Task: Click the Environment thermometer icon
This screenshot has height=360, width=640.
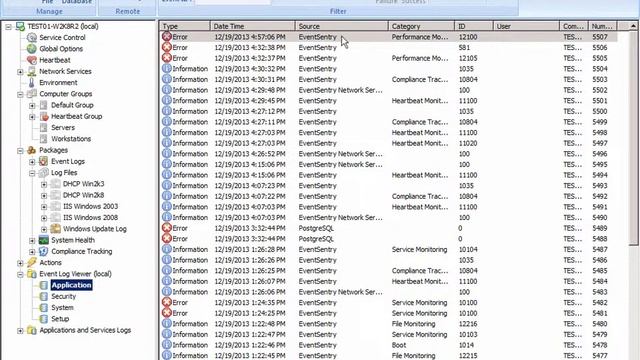Action: point(31,82)
